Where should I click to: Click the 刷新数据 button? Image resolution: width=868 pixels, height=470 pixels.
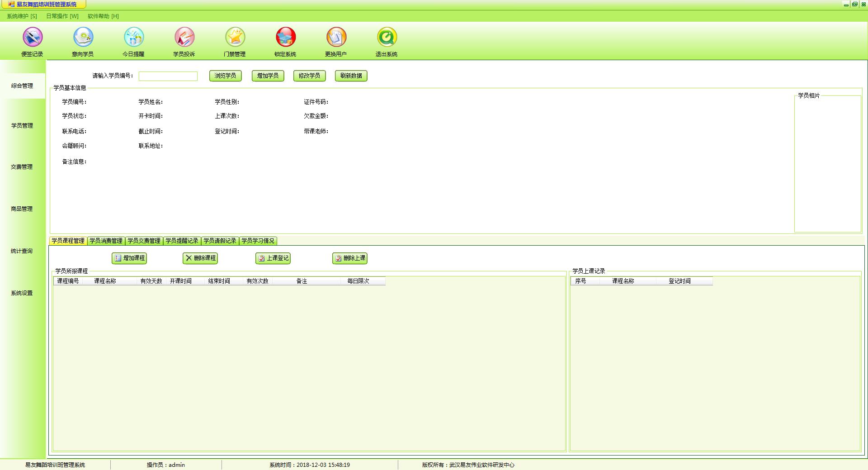pyautogui.click(x=351, y=76)
